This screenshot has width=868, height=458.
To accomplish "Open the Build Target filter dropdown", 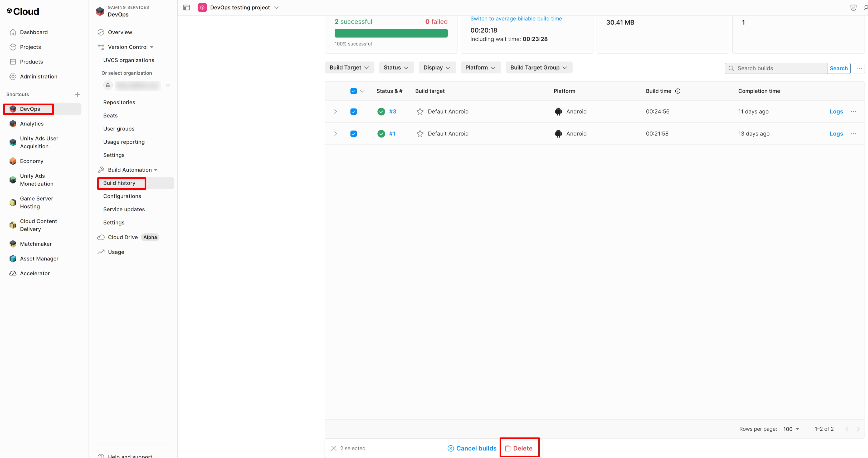I will [x=349, y=67].
